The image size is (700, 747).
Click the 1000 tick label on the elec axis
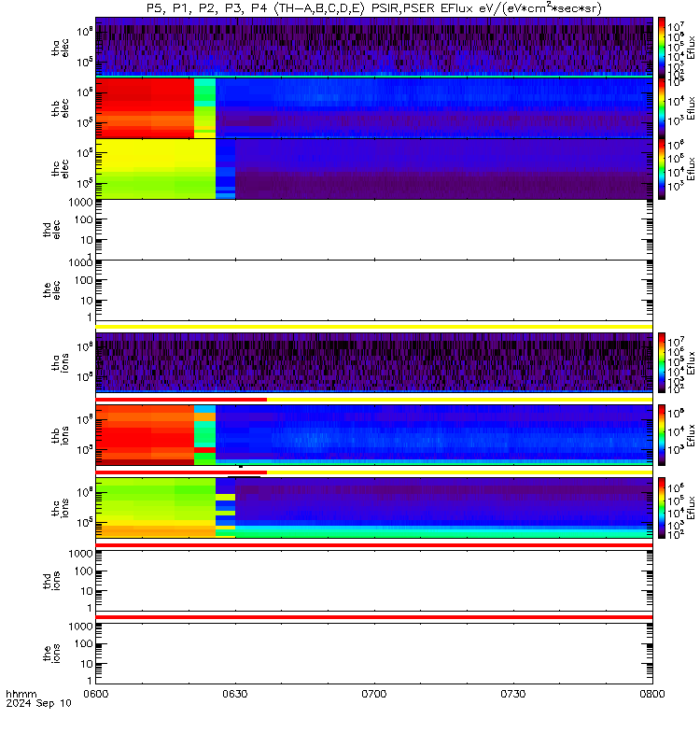point(80,263)
